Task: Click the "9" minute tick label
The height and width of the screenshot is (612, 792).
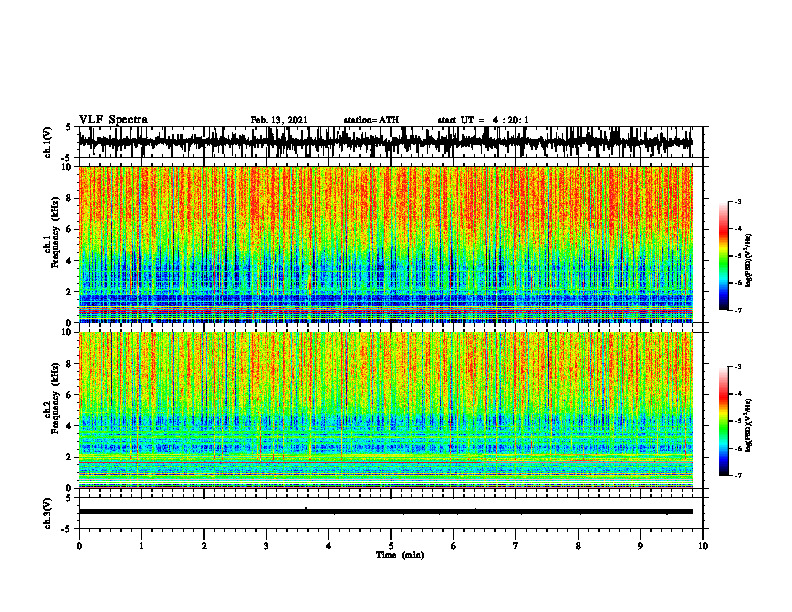Action: click(x=640, y=546)
